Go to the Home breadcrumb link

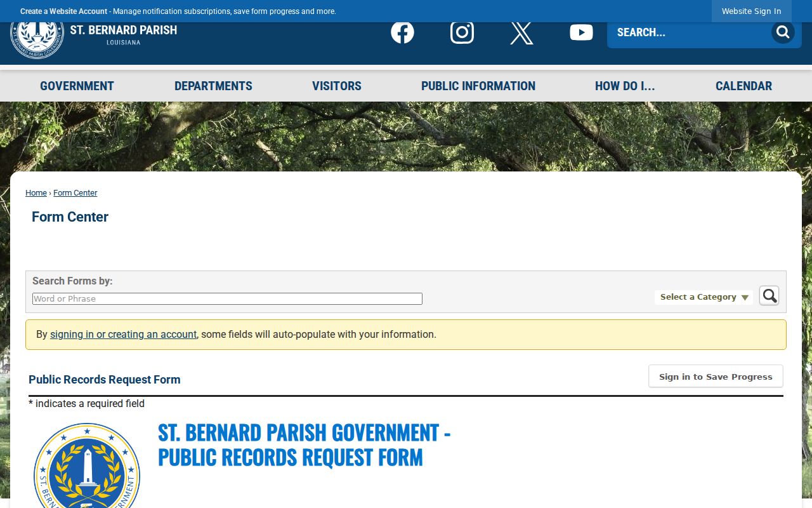(36, 193)
